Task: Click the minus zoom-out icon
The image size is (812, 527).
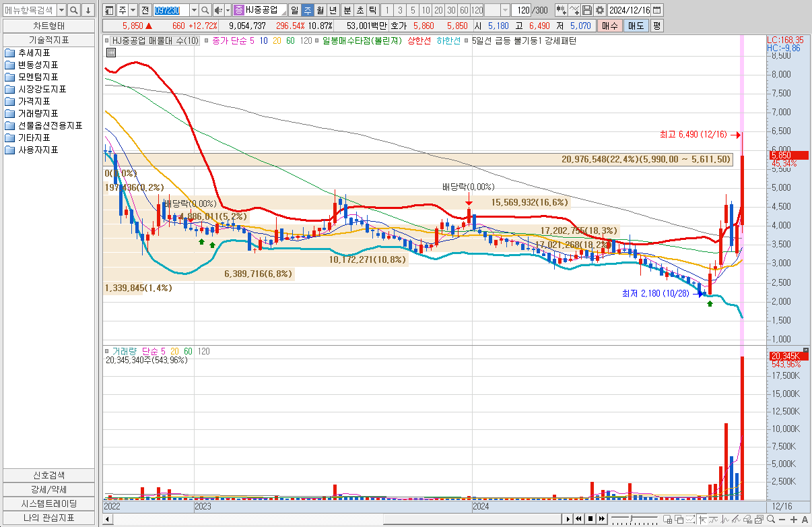Action: coord(782,520)
